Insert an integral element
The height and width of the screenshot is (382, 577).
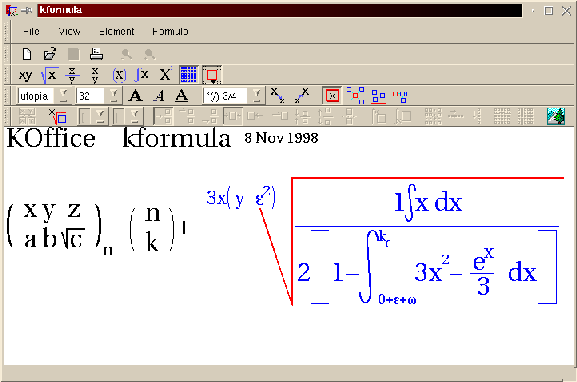[142, 75]
